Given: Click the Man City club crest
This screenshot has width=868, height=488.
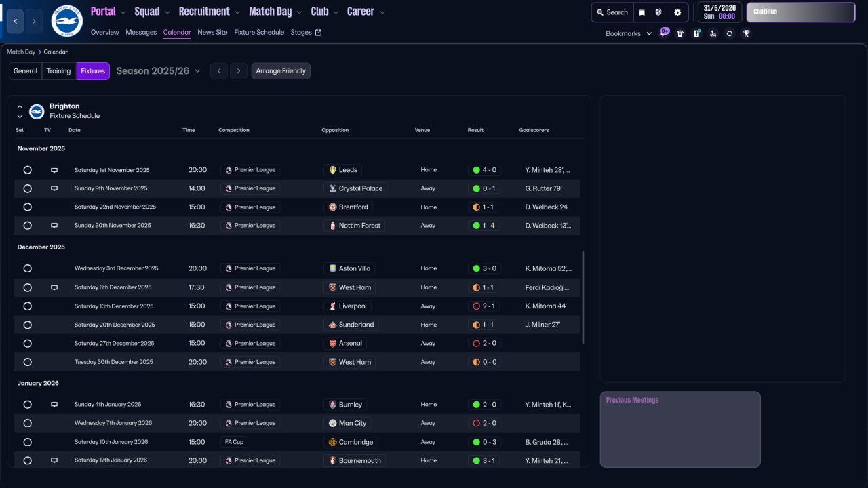Looking at the screenshot, I should point(332,423).
